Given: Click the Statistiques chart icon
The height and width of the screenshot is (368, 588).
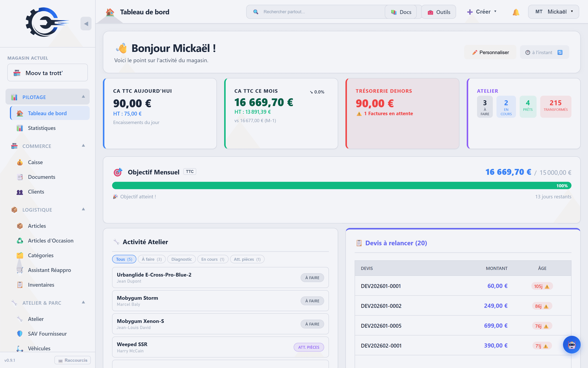Looking at the screenshot, I should [x=20, y=128].
